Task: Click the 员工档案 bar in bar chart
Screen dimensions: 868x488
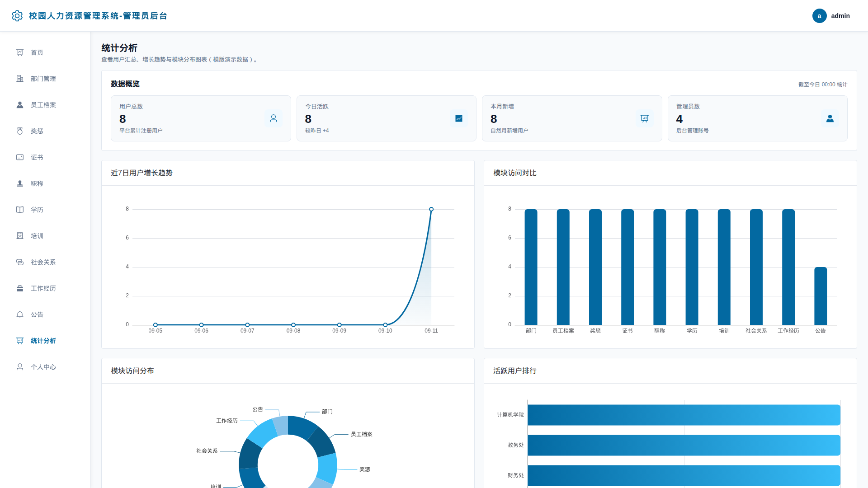Action: [x=563, y=267]
